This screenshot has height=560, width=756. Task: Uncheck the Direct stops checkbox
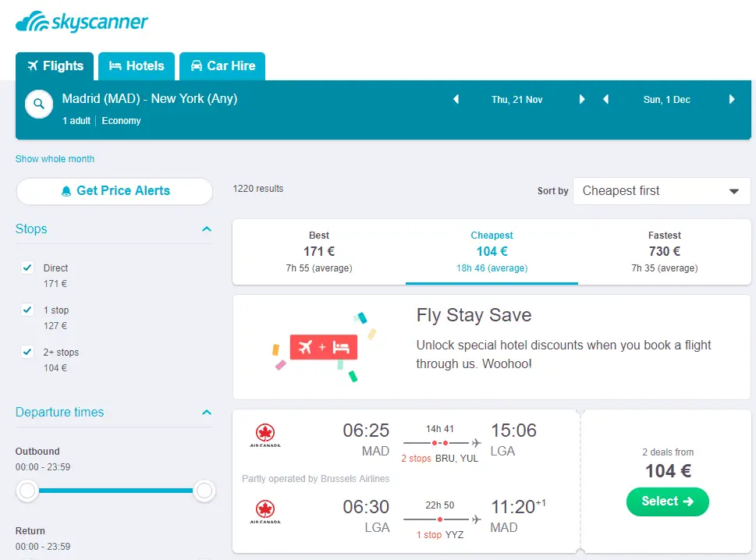(x=28, y=268)
